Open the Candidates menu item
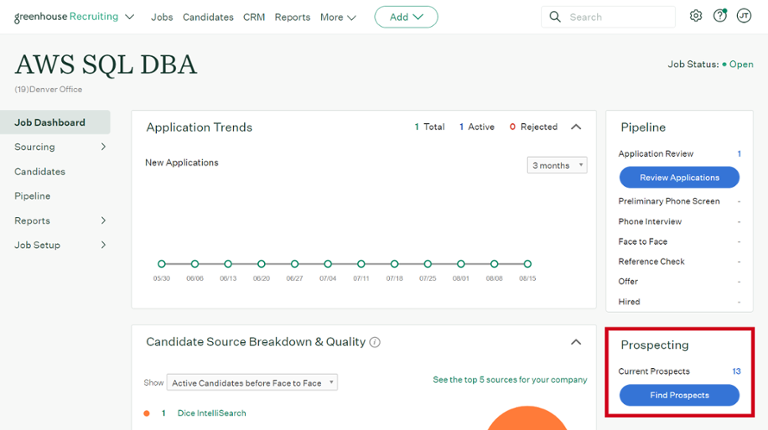 208,17
